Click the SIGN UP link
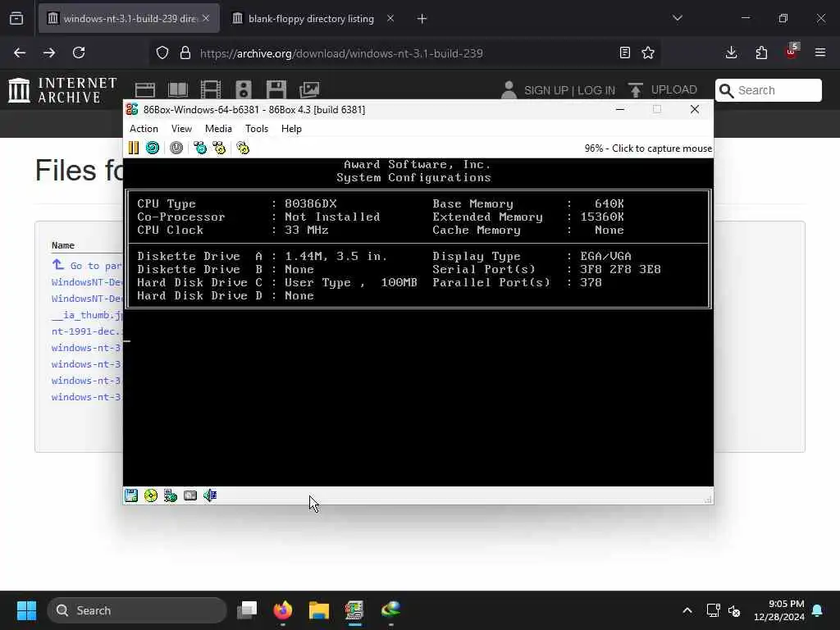 click(546, 90)
